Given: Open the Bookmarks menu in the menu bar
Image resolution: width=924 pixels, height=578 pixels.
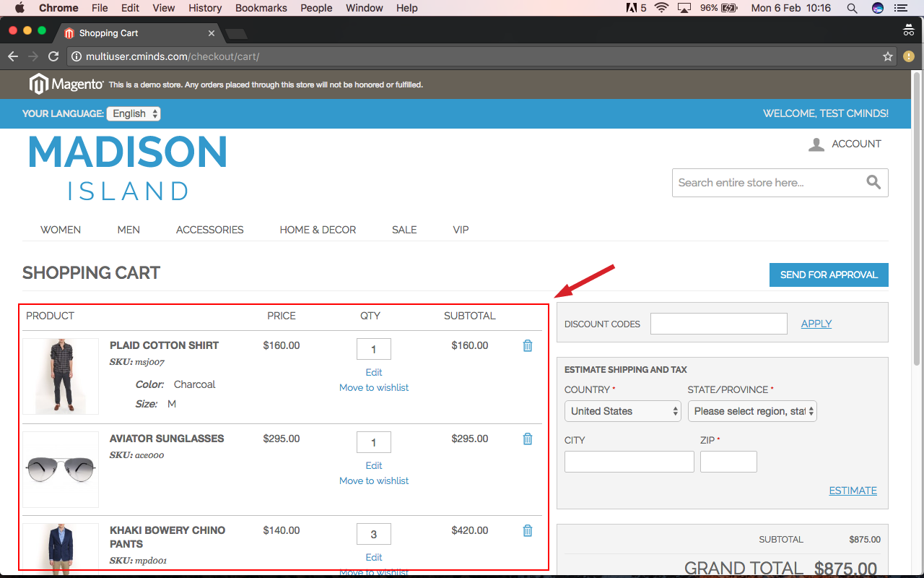Looking at the screenshot, I should click(261, 8).
